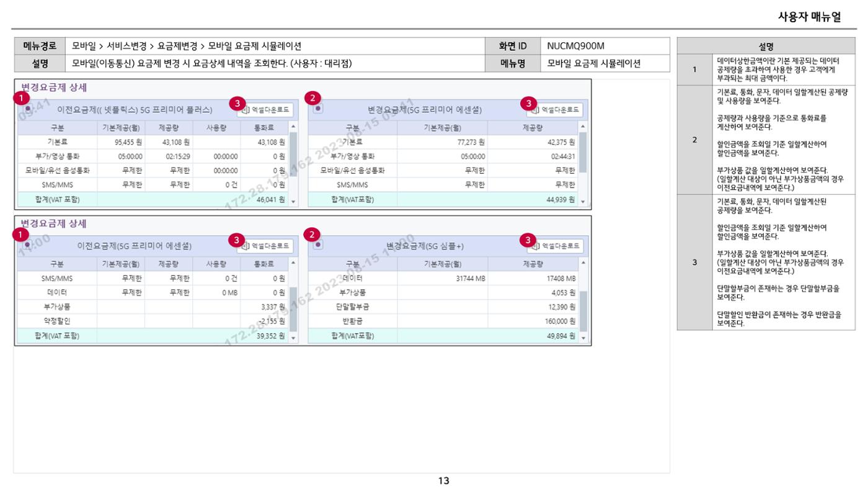Viewport: 868px width, 489px height.
Task: Click the 기본제공(월) header in 변경요금제(5G 심플+) table
Action: coord(442,264)
